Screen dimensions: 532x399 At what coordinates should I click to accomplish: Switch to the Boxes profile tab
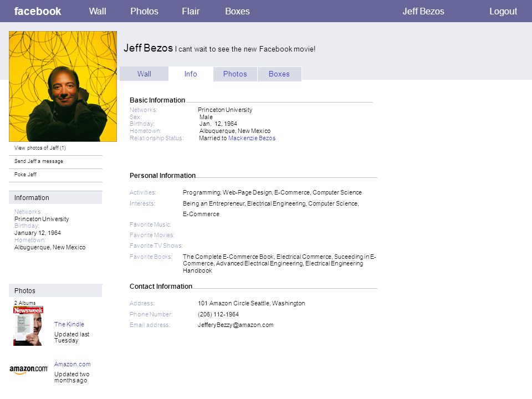coord(279,74)
